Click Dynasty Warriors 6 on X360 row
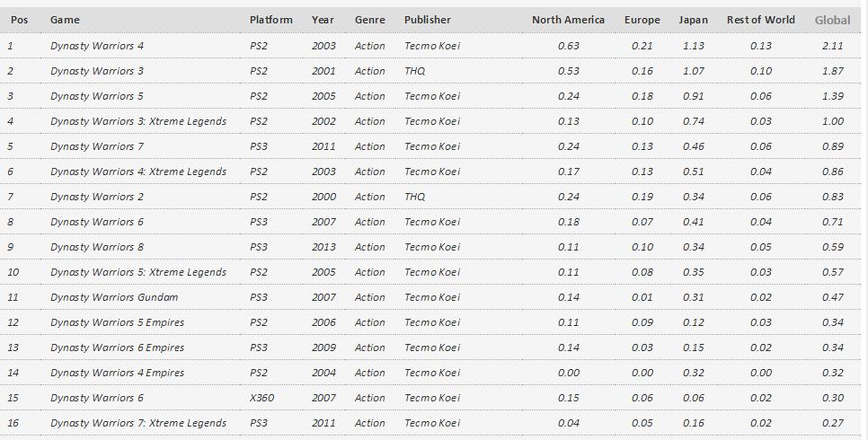This screenshot has width=868, height=440. [x=97, y=398]
